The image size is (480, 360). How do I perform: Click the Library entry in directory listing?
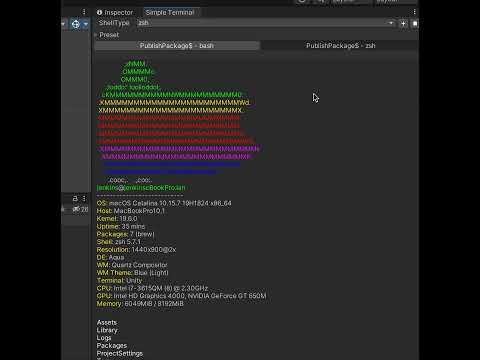pos(107,330)
